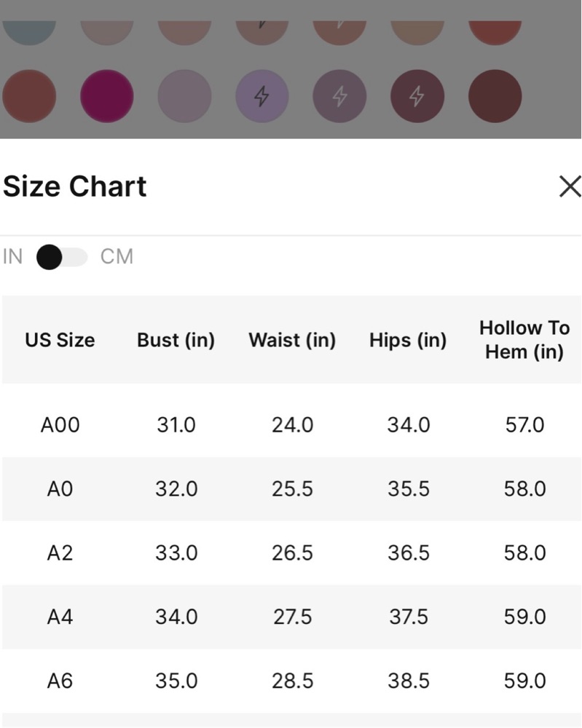Select the burgundy swatch with lightning bolt

(x=417, y=96)
